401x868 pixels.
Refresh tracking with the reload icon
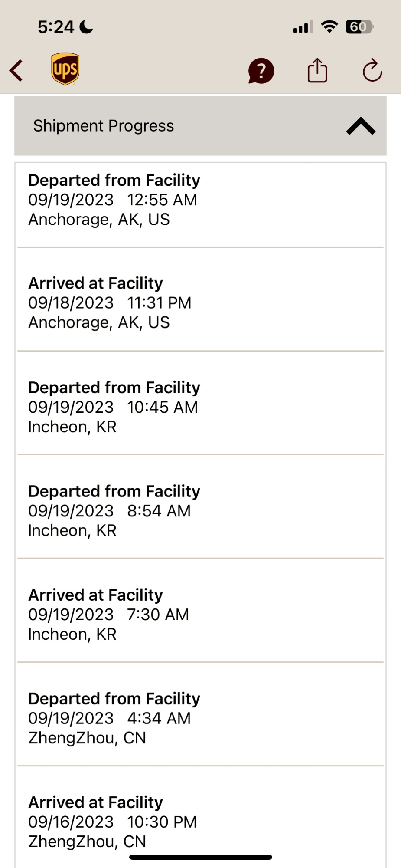click(x=372, y=70)
